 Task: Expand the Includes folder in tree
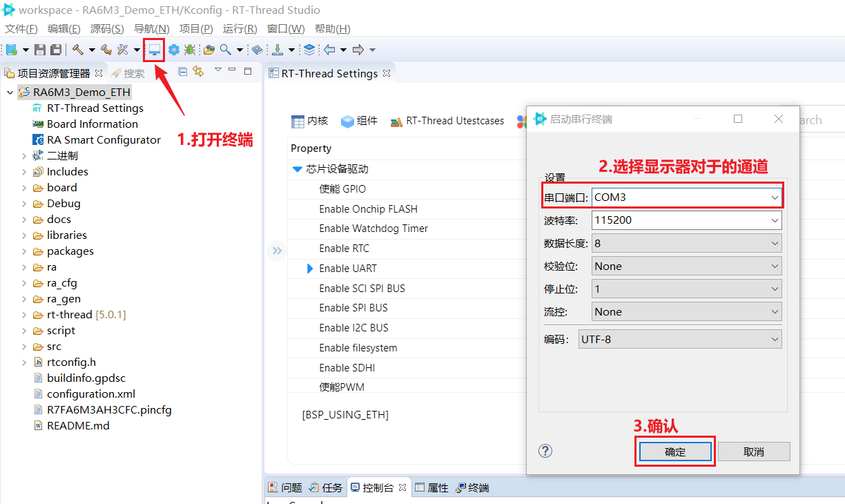tap(24, 172)
